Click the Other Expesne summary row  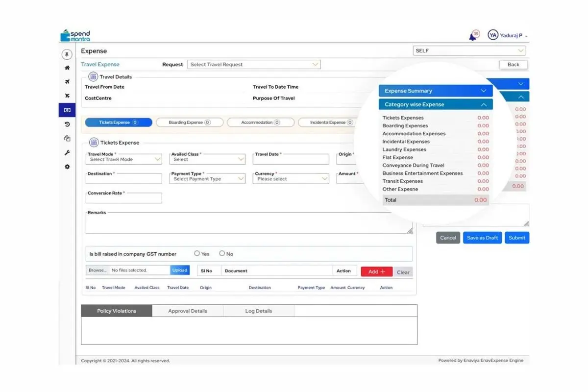tap(436, 189)
